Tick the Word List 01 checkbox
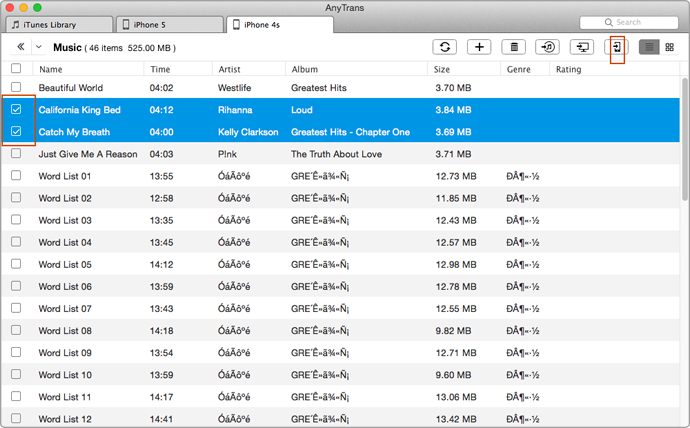 coord(16,176)
